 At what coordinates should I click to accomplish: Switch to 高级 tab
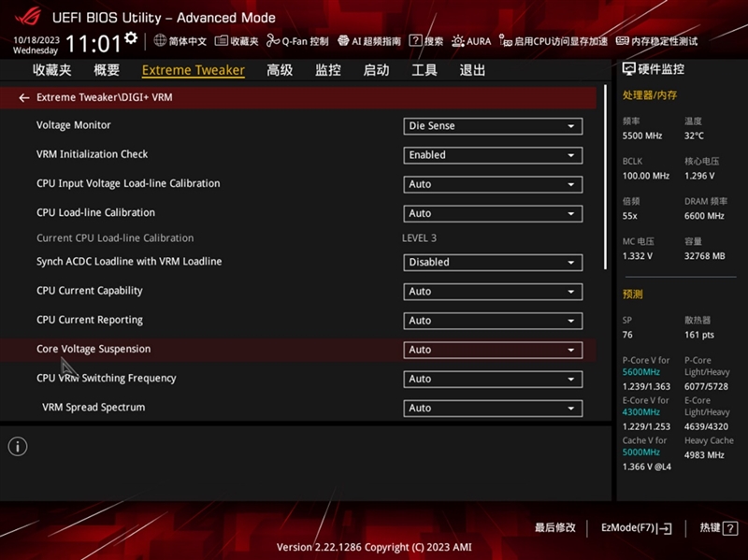(x=280, y=70)
